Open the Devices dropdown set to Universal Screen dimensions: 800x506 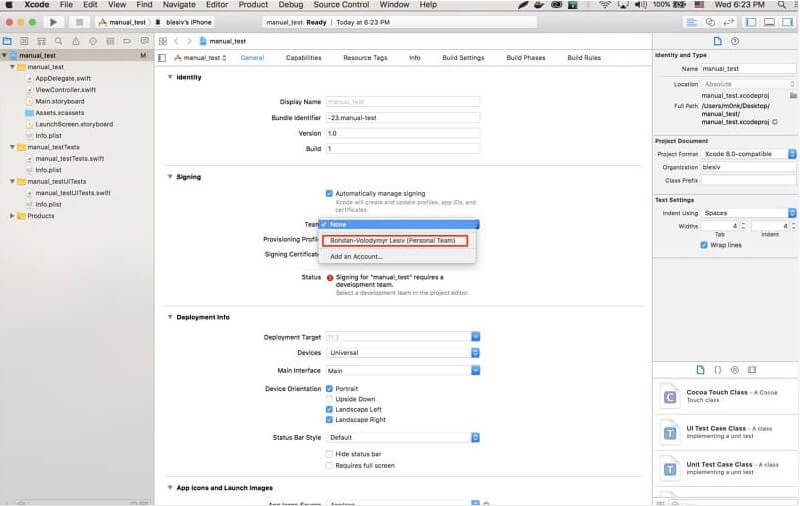[403, 353]
